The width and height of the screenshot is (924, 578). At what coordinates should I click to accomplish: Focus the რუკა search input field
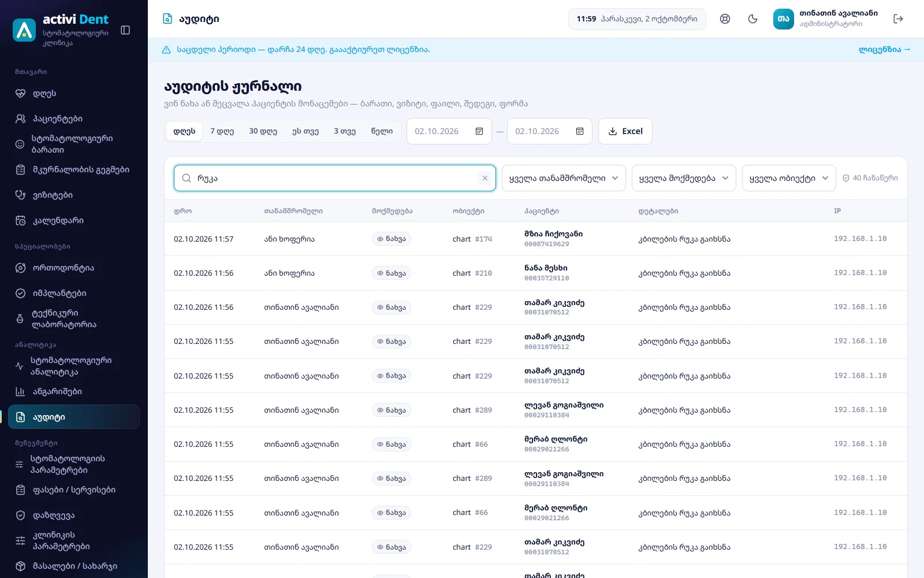tap(335, 178)
